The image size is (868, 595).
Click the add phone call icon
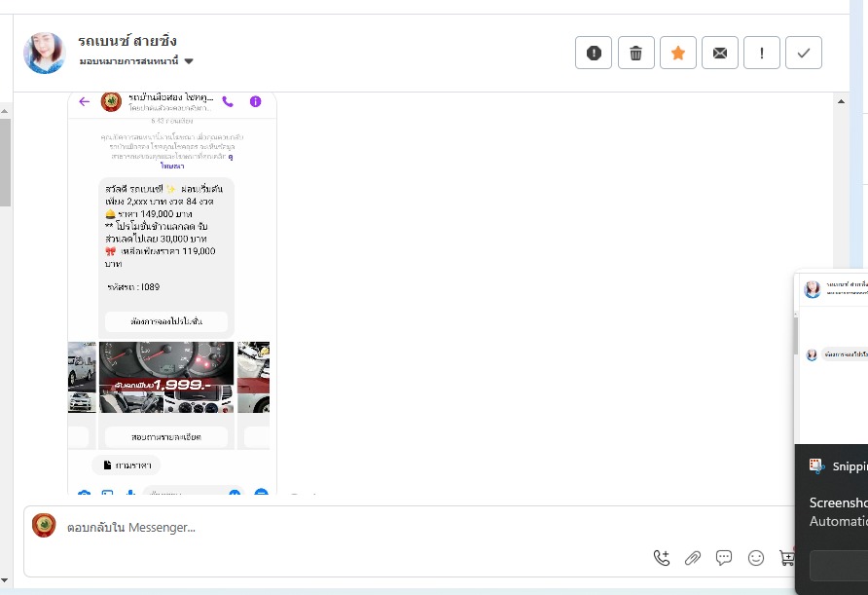point(662,557)
